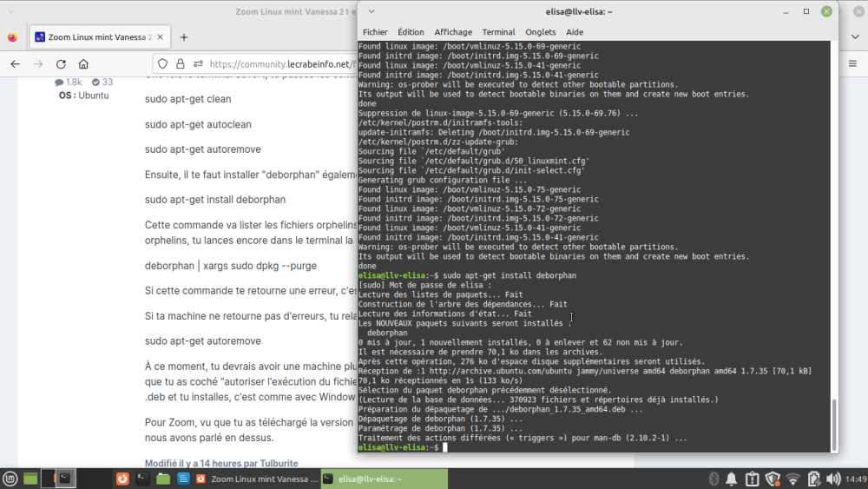Open the notifications bell in the tray

732,479
